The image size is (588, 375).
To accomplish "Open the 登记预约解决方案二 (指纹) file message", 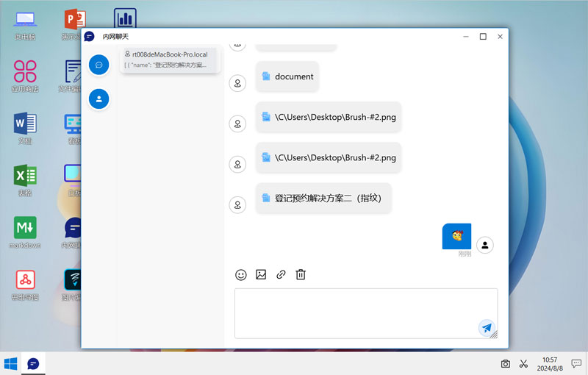I will [323, 198].
